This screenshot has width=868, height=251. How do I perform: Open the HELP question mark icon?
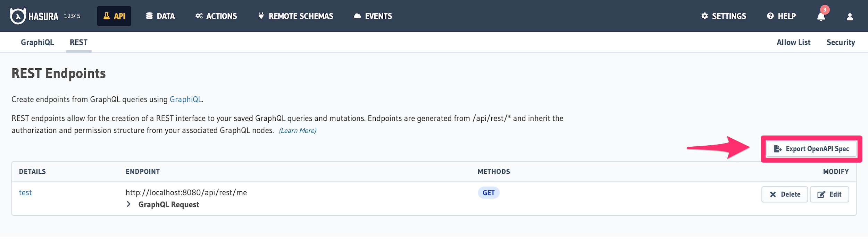tap(769, 16)
